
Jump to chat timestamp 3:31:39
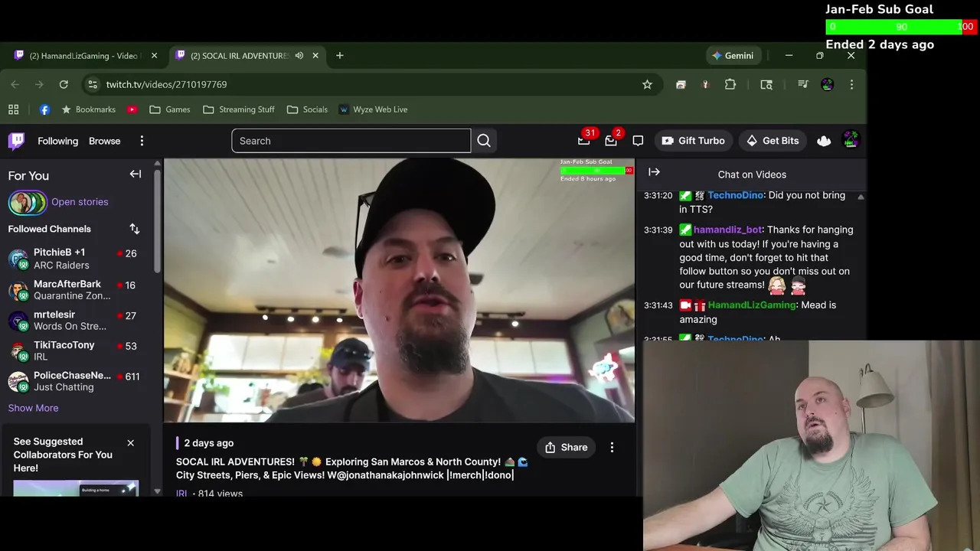[658, 230]
